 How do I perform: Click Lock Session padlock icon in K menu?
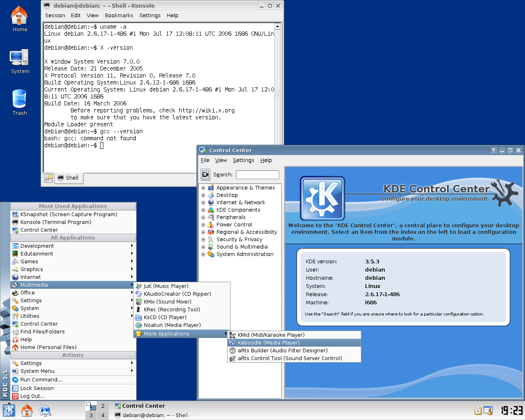pyautogui.click(x=15, y=388)
